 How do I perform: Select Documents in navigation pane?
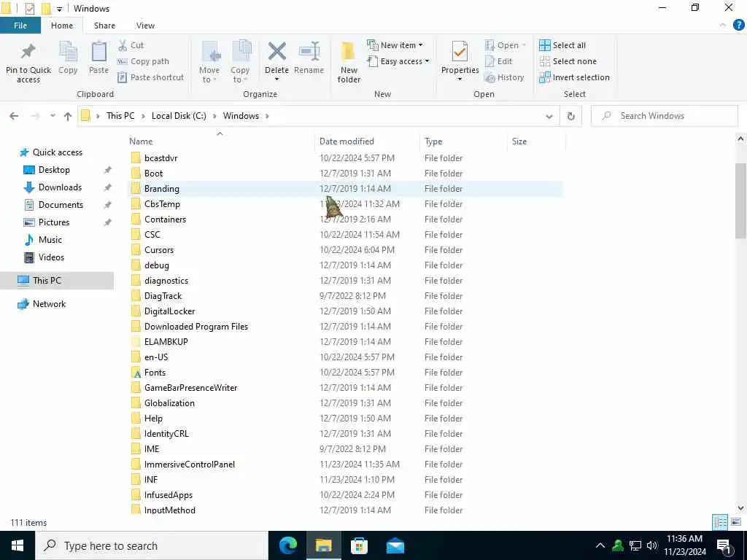61,205
